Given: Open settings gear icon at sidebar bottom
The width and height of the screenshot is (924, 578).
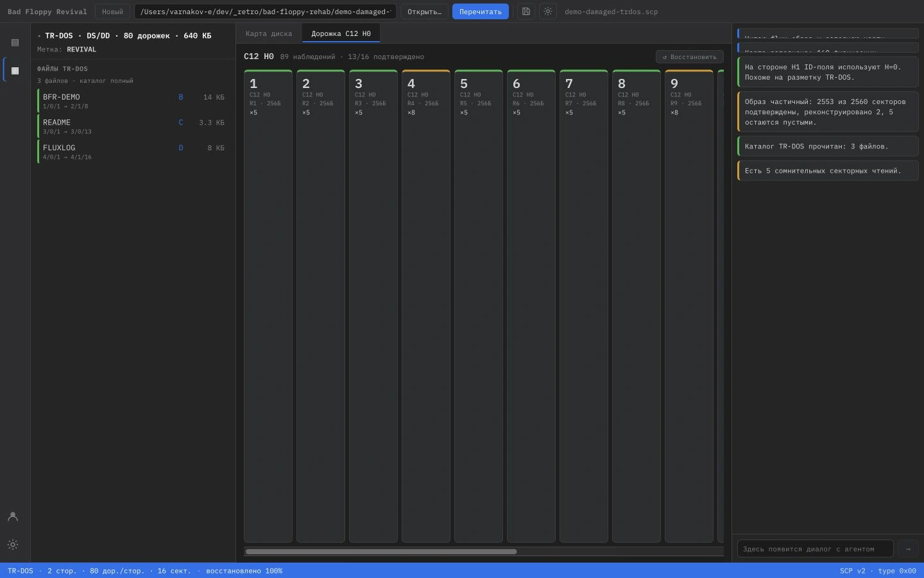Looking at the screenshot, I should point(12,545).
